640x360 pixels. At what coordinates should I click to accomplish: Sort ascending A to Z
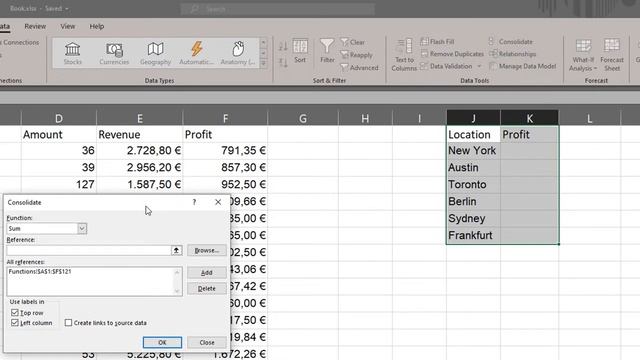pyautogui.click(x=283, y=46)
